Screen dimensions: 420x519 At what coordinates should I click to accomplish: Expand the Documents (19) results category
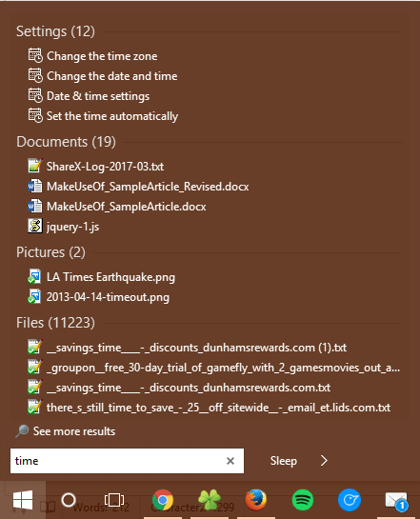pyautogui.click(x=67, y=142)
